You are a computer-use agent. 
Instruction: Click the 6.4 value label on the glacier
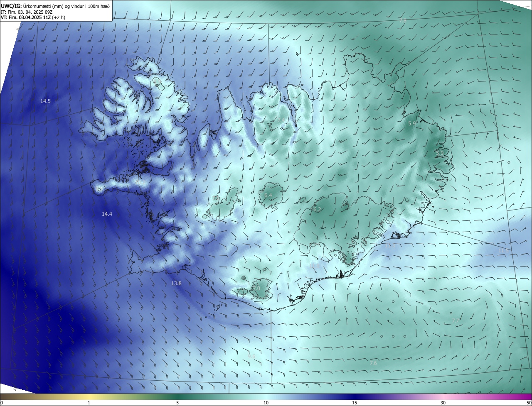268,195
